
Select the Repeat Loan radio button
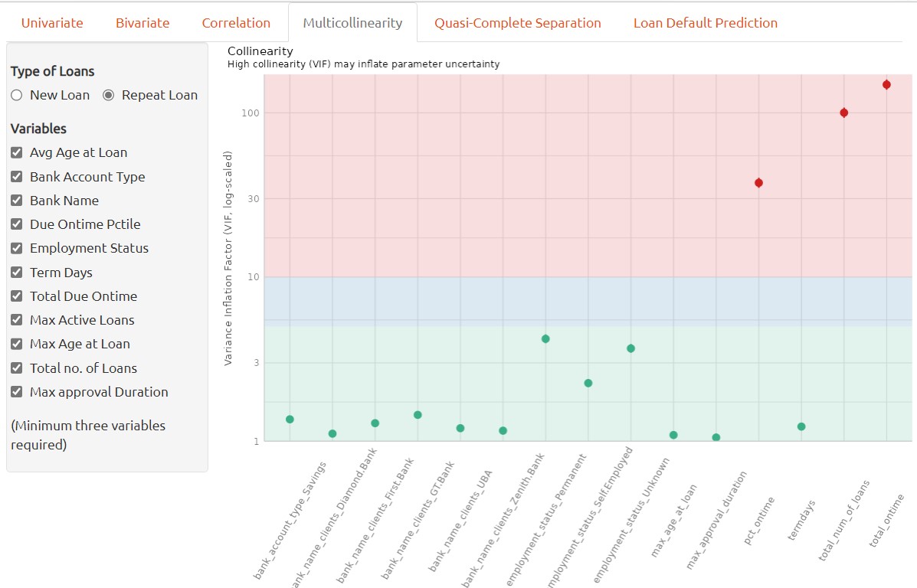(x=109, y=96)
